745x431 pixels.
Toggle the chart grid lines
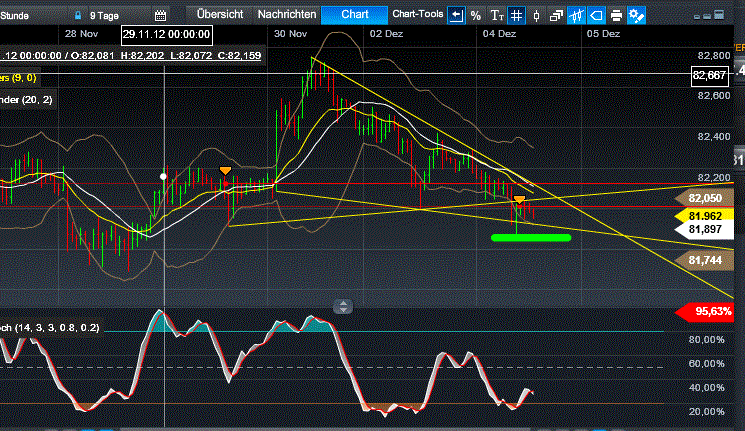(x=516, y=15)
